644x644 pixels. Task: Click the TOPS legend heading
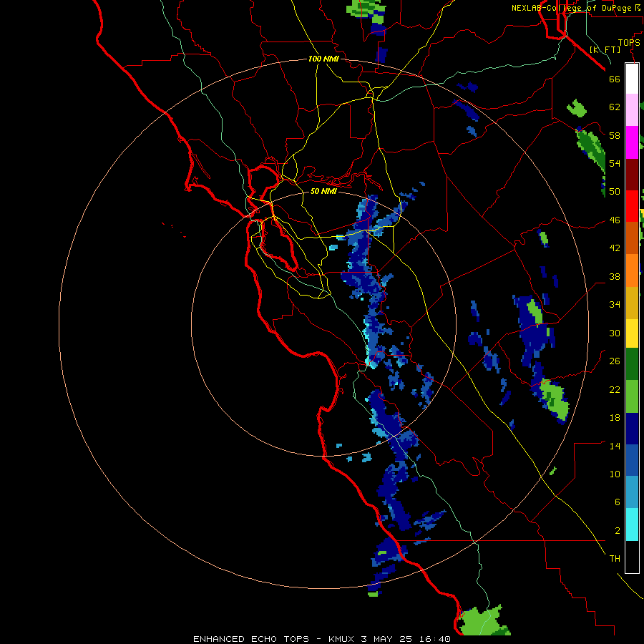tap(629, 43)
